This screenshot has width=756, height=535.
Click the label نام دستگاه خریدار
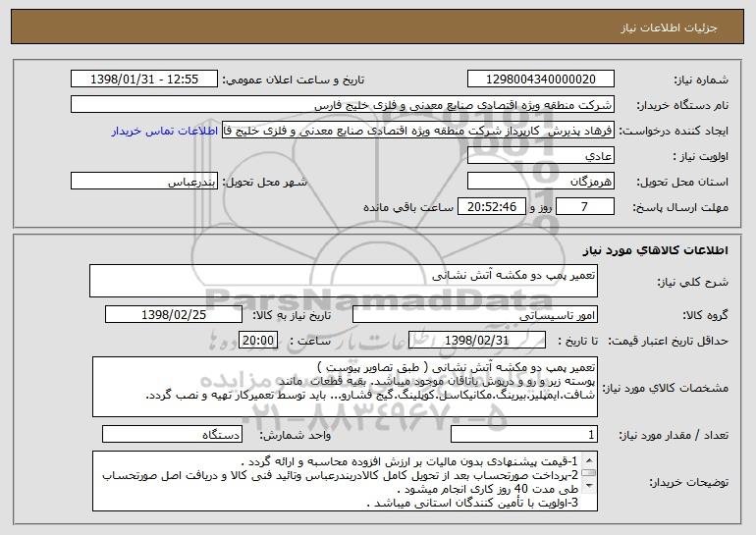coord(682,106)
